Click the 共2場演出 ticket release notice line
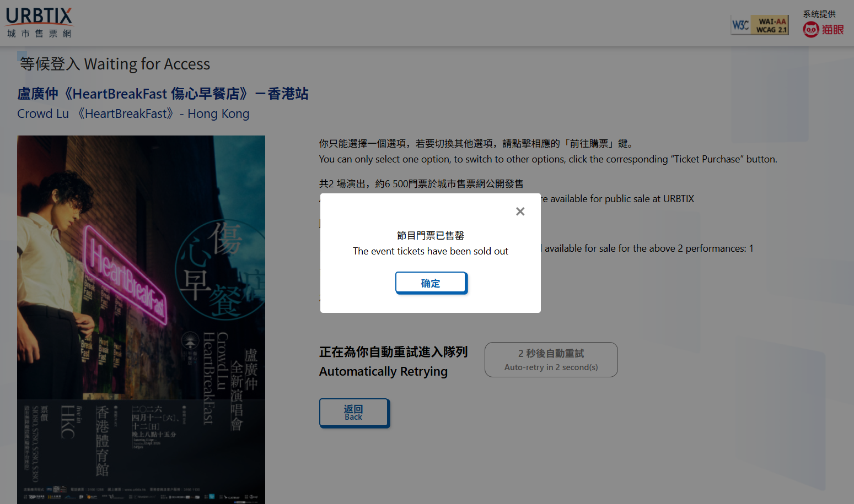The height and width of the screenshot is (504, 854). point(421,184)
